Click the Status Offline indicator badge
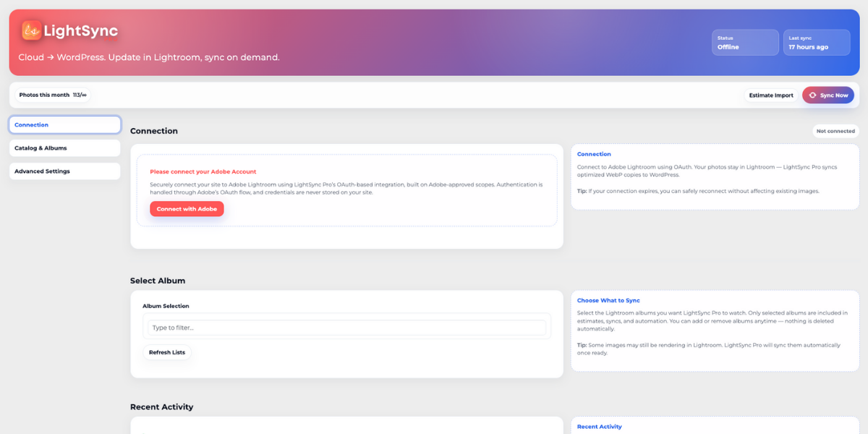The width and height of the screenshot is (868, 434). [x=745, y=42]
